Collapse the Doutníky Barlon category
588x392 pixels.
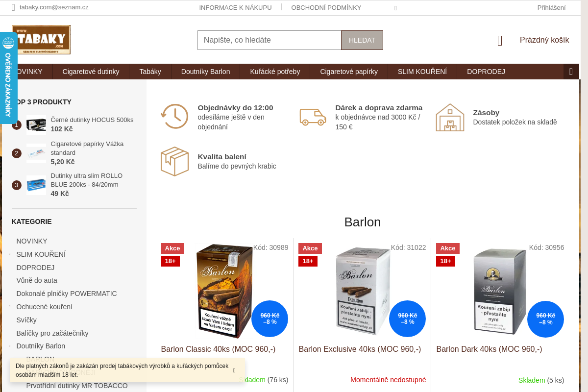pyautogui.click(x=9, y=345)
